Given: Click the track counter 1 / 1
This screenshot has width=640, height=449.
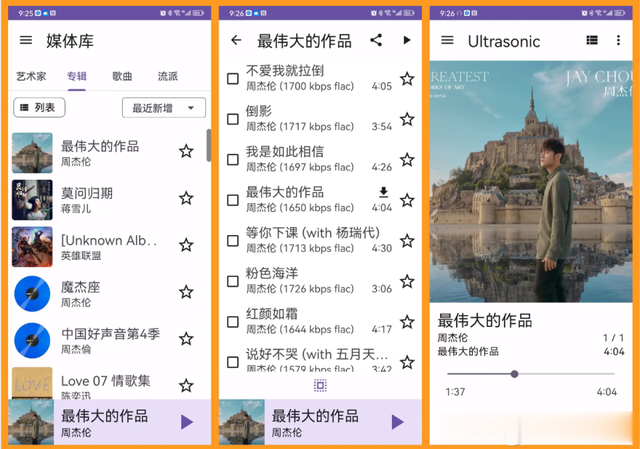Looking at the screenshot, I should pos(613,338).
